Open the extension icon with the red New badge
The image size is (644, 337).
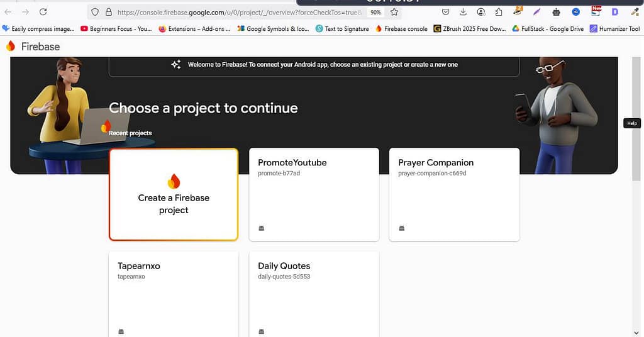596,11
